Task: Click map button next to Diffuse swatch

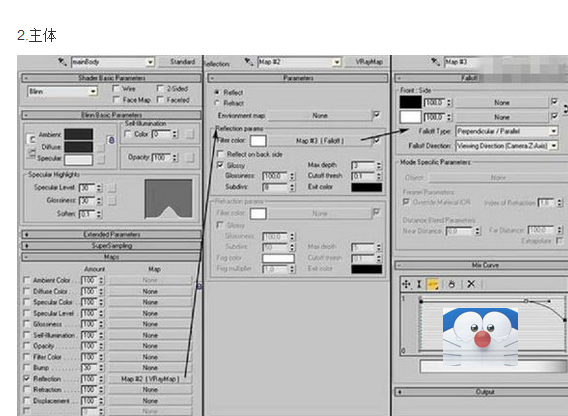Action: tap(101, 147)
